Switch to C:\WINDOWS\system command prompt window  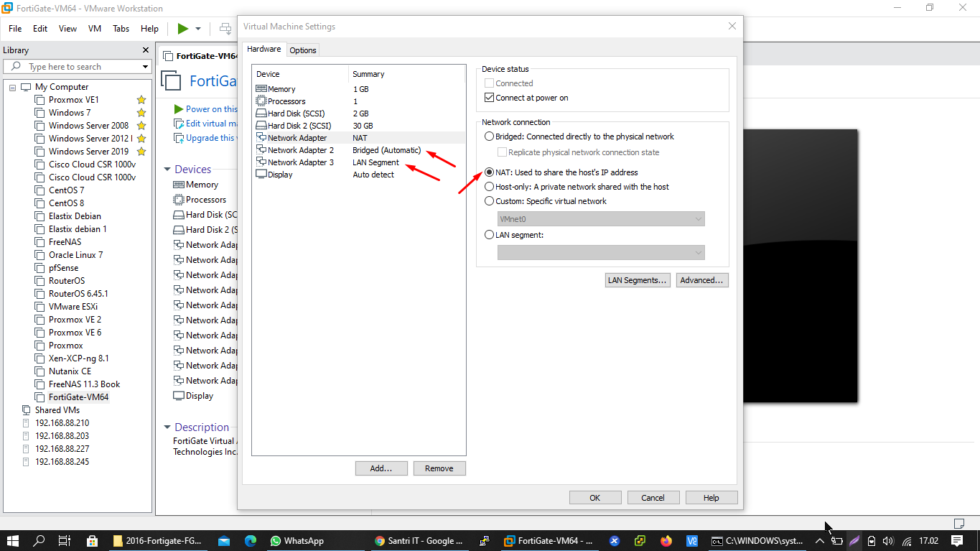(x=757, y=541)
